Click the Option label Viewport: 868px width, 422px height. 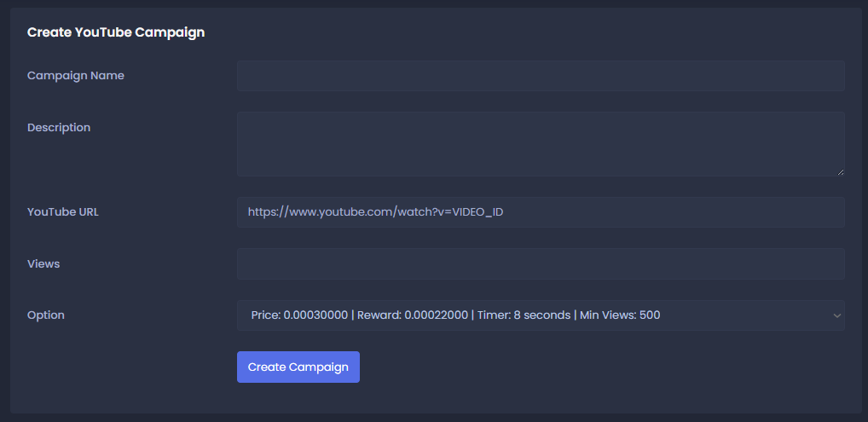(x=46, y=315)
